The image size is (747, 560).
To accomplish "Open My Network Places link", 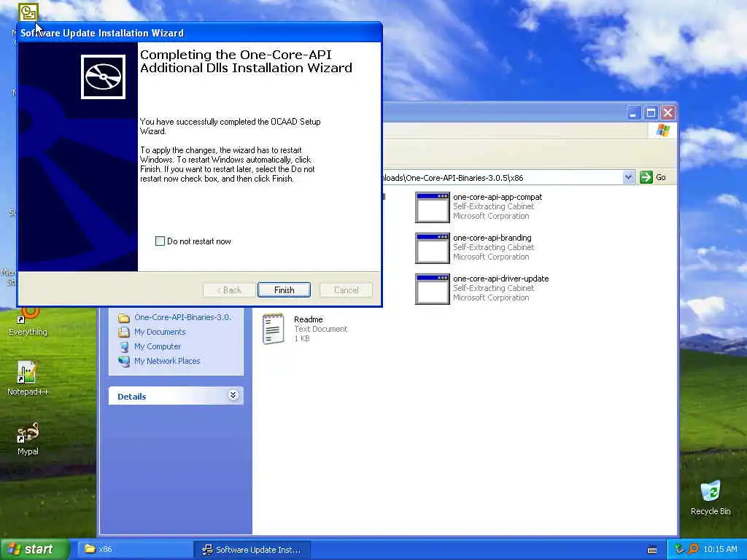I will pyautogui.click(x=167, y=361).
